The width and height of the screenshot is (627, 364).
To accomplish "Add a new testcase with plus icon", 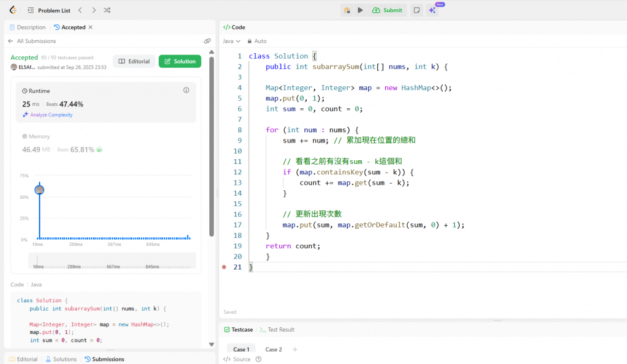I will [x=295, y=349].
